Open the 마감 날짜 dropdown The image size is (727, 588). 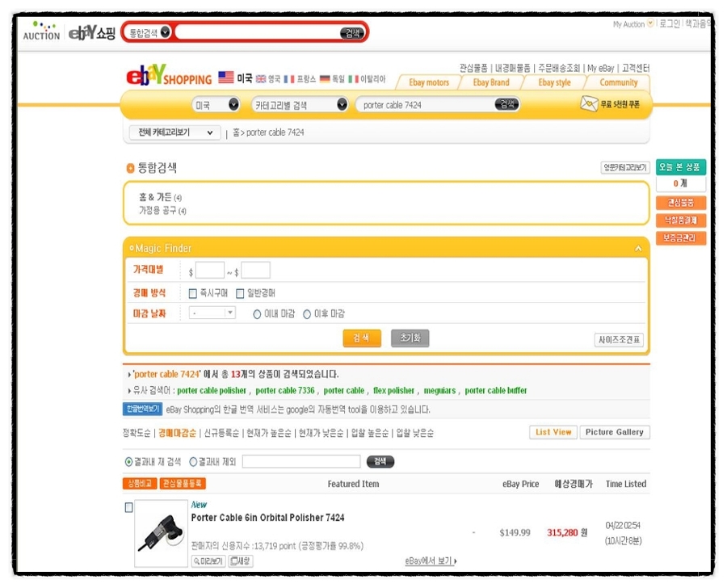(212, 313)
